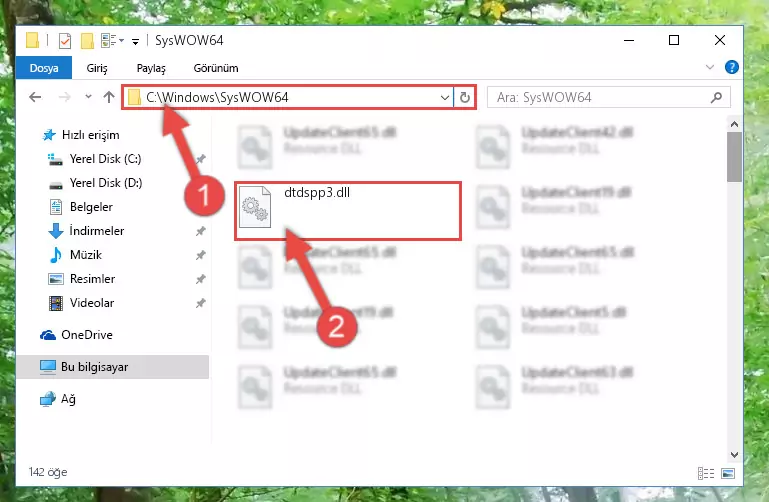Expand the address bar history dropdown
Screen dimensions: 769x502
click(445, 98)
